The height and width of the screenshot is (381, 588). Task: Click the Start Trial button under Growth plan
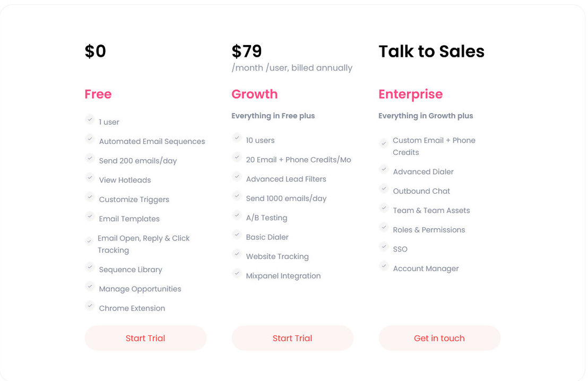[292, 338]
